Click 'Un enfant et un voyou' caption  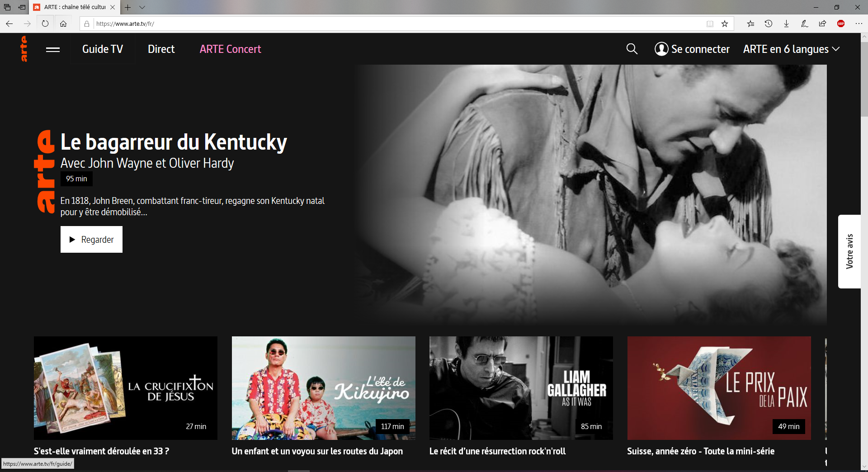[317, 451]
